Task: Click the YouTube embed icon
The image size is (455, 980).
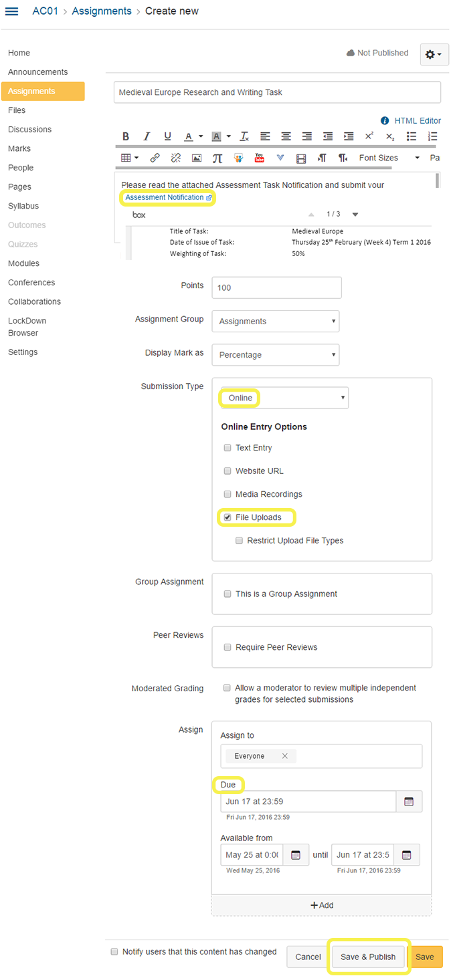Action: click(x=259, y=158)
